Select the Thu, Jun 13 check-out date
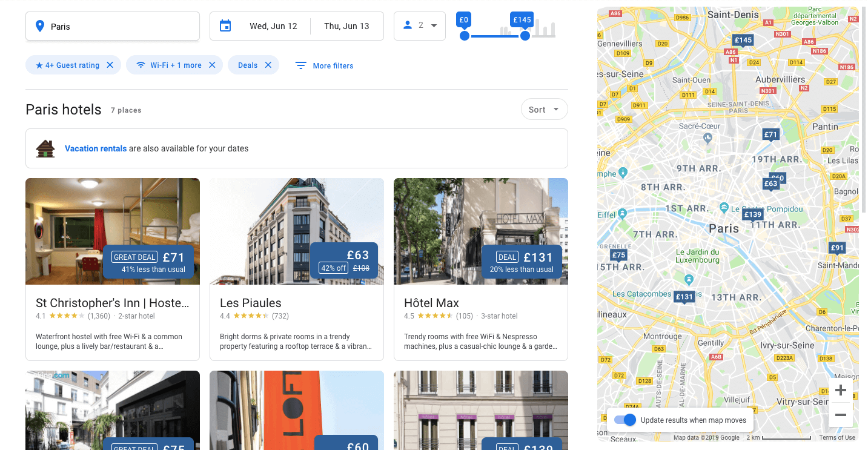 tap(346, 26)
